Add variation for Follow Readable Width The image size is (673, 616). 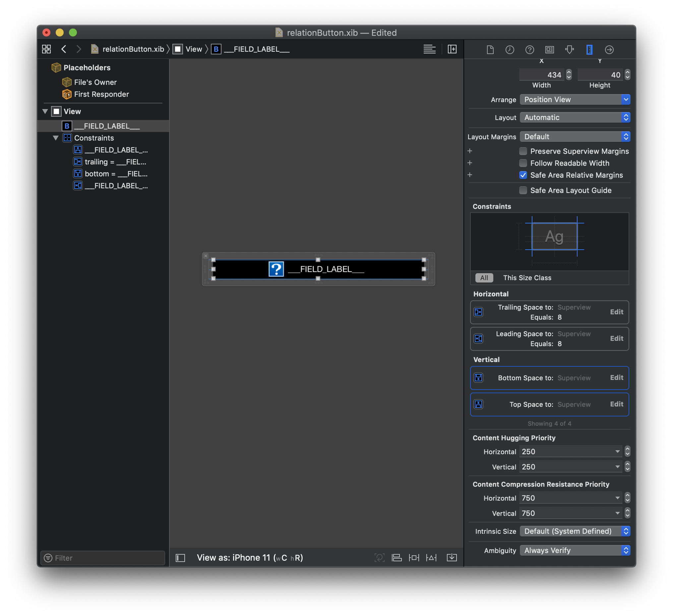point(470,163)
